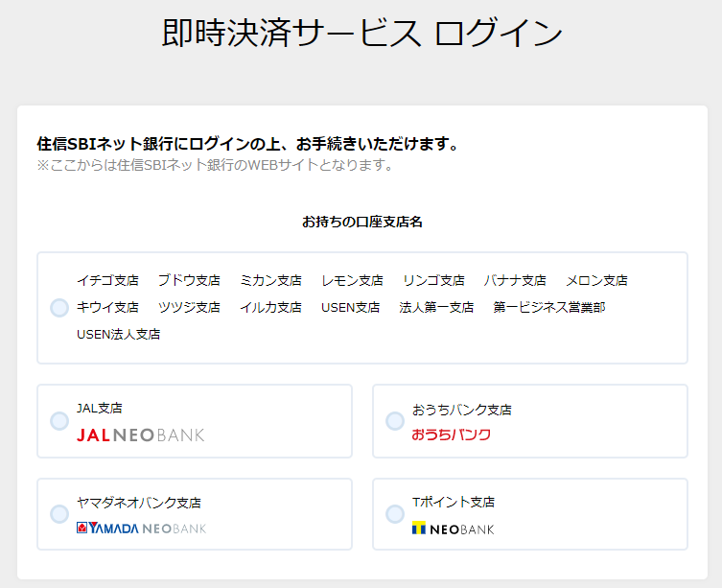
Task: Select the おうちバンク支店 radio button
Action: coord(395,421)
